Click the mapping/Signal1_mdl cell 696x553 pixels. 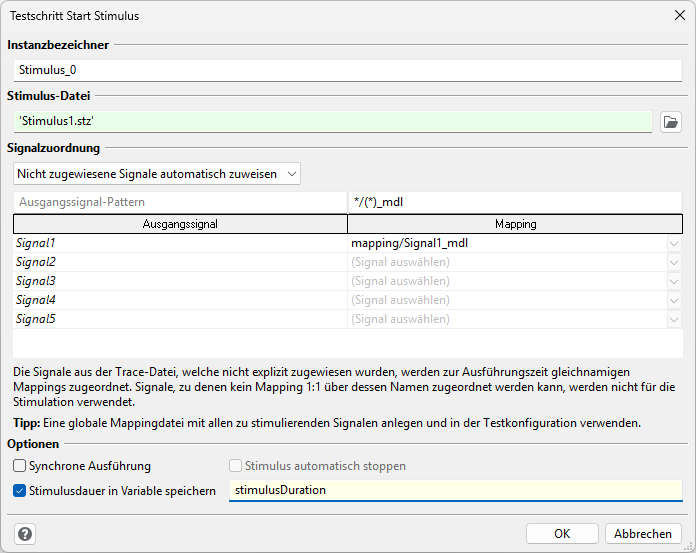point(507,243)
